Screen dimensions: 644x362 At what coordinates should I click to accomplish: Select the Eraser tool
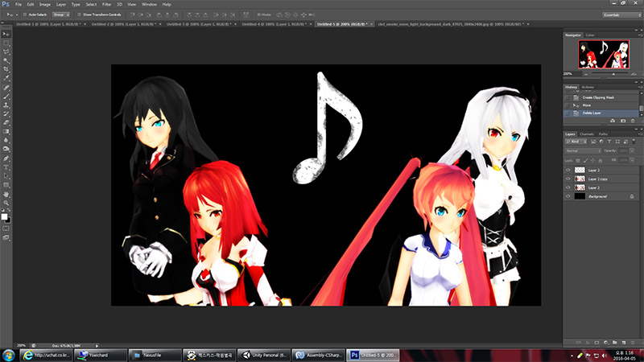pos(6,122)
